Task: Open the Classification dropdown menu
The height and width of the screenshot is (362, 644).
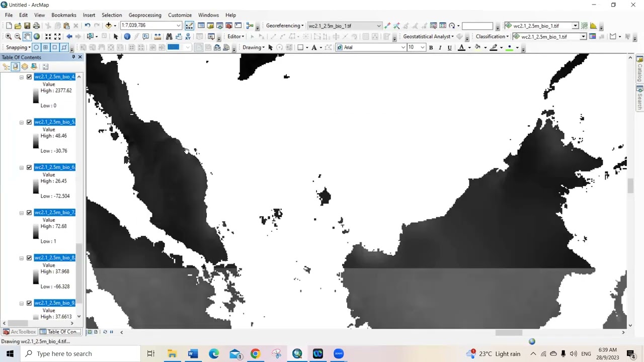Action: [x=492, y=37]
